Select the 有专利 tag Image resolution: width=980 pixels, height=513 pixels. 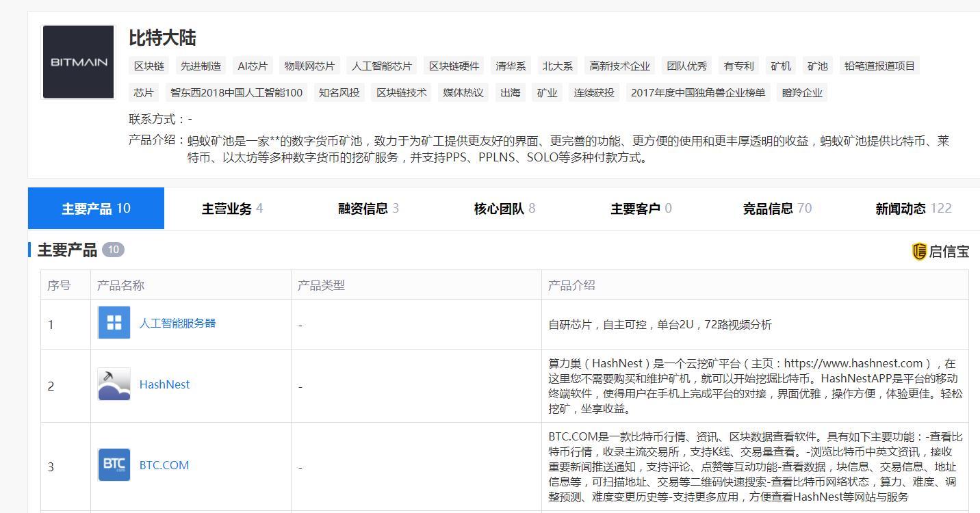click(x=739, y=66)
